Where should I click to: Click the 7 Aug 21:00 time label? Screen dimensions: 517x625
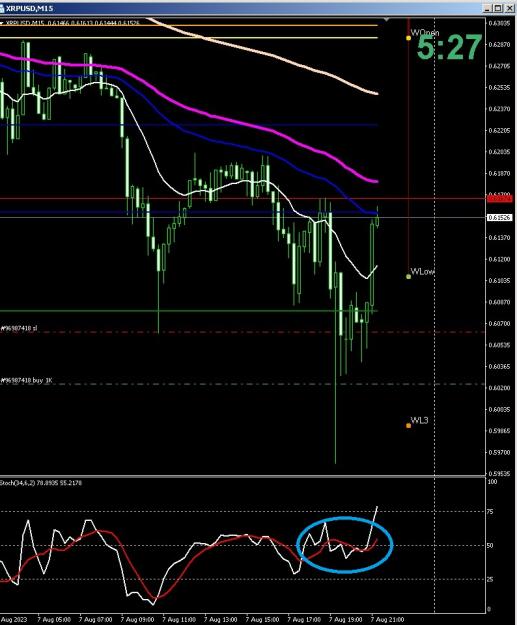(x=387, y=620)
